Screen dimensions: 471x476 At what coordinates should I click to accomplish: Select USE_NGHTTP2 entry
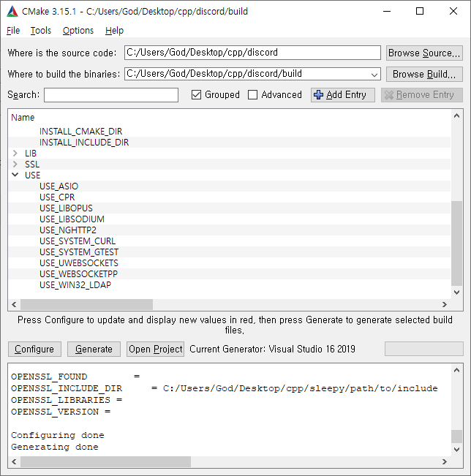[x=68, y=230]
